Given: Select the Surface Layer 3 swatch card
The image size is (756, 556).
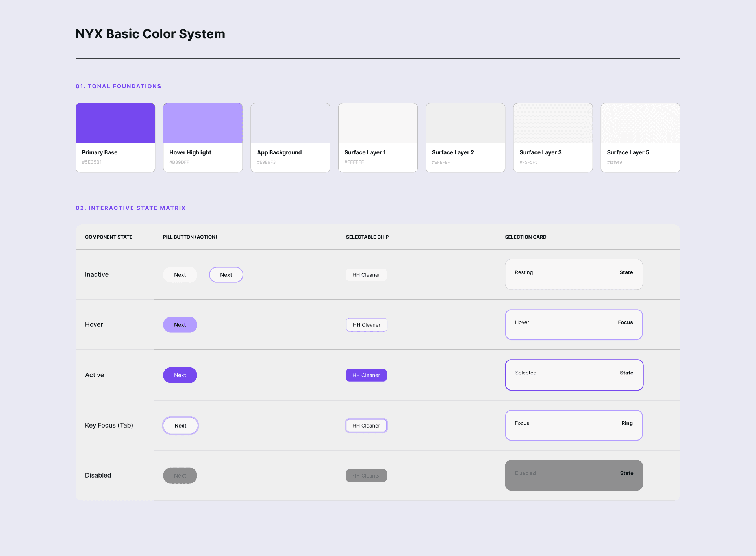Looking at the screenshot, I should click(553, 137).
